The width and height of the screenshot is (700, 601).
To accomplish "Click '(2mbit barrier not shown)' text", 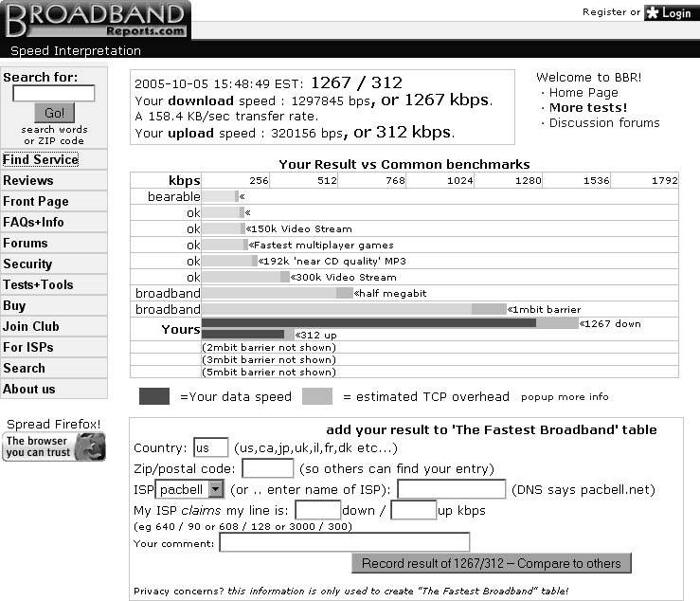I will click(x=269, y=347).
